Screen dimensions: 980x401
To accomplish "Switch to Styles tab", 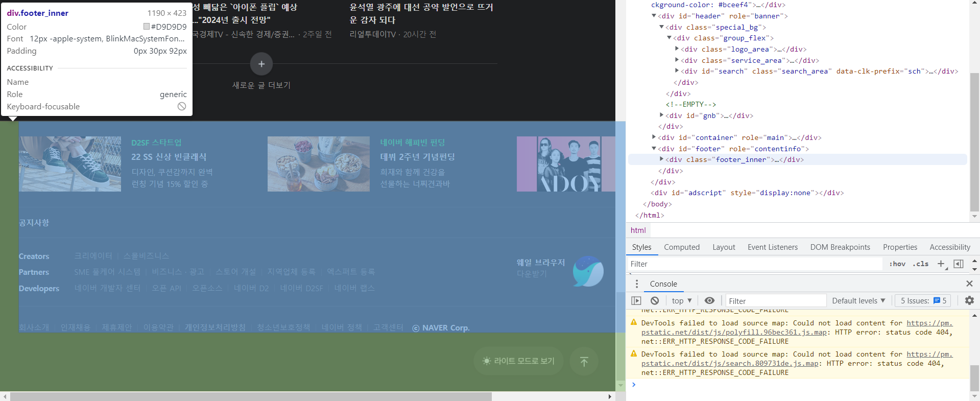I will (641, 247).
